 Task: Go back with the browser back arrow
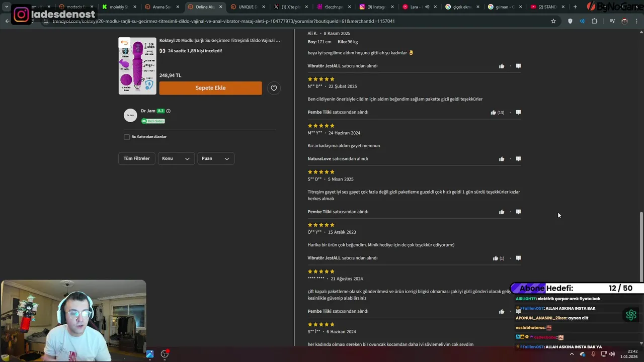click(x=7, y=21)
